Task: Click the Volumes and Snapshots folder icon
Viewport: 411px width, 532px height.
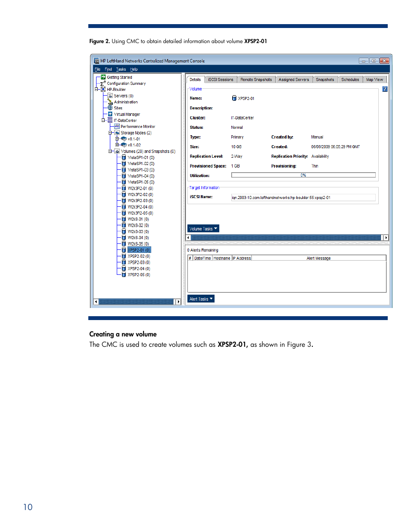Action: click(117, 151)
